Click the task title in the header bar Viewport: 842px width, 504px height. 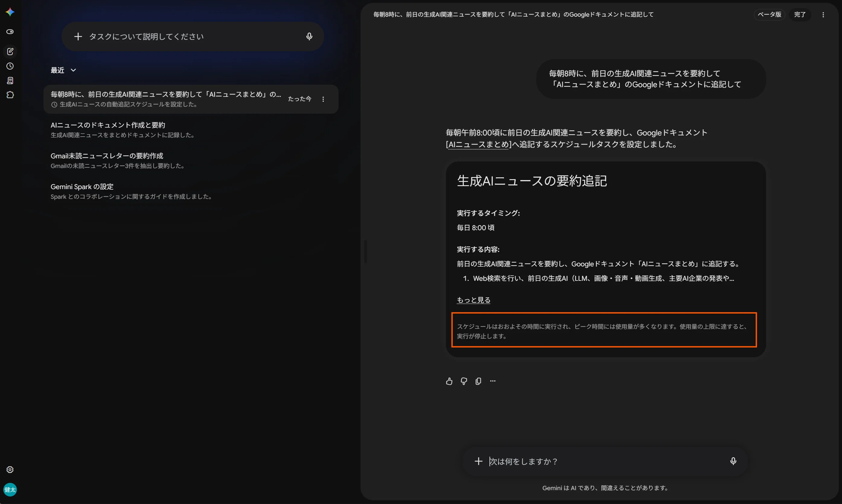[x=513, y=14]
